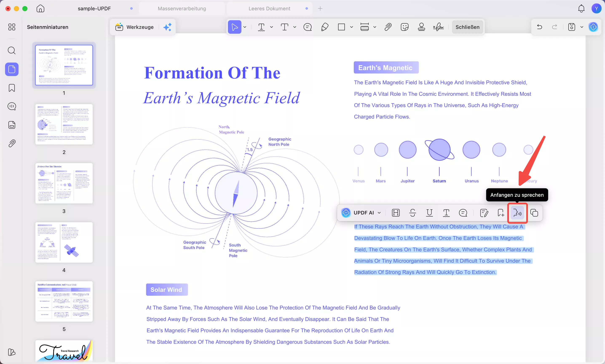Open the bookmarks panel in left sidebar
This screenshot has width=605, height=364.
click(x=12, y=88)
